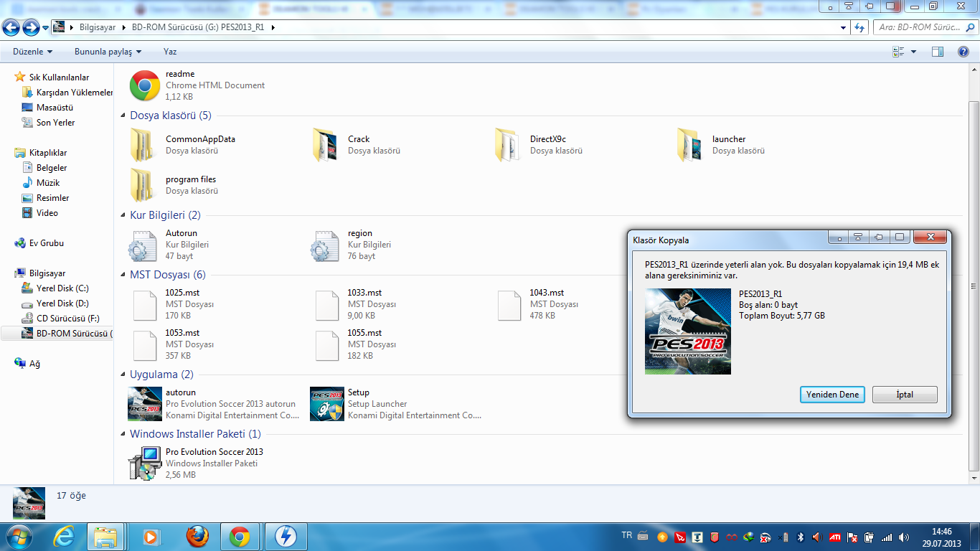Screen dimensions: 980x551
Task: Open recent pages dropdown beside forward arrow
Action: (x=46, y=28)
